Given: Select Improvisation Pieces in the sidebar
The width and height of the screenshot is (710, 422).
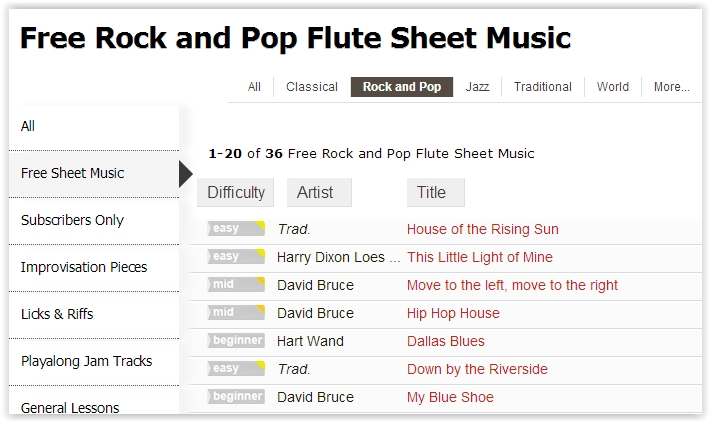Looking at the screenshot, I should tap(84, 267).
